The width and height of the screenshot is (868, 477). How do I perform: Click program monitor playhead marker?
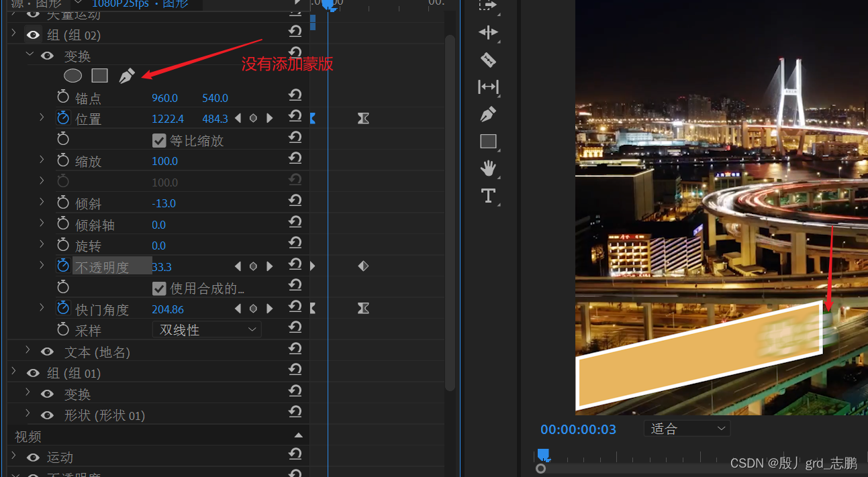click(543, 455)
